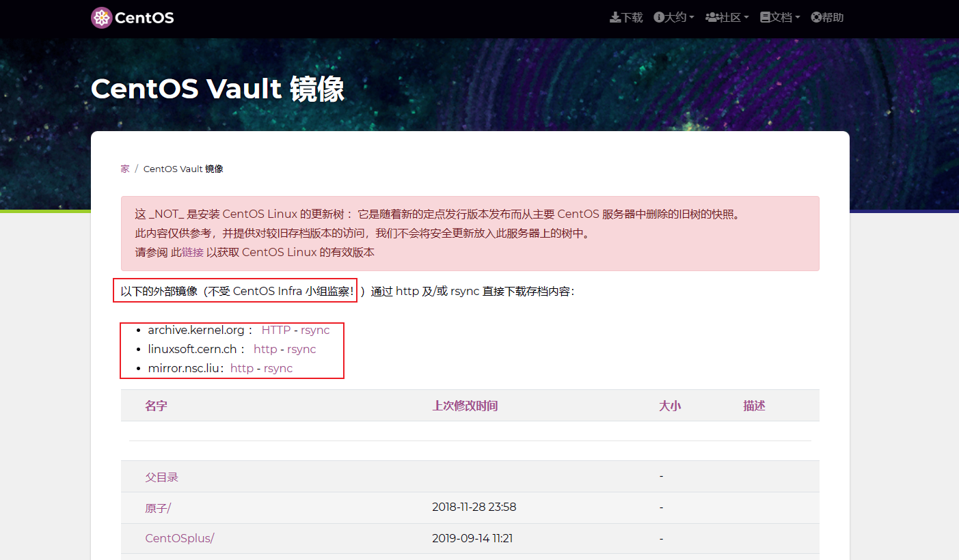Go to 家 breadcrumb link

point(125,169)
